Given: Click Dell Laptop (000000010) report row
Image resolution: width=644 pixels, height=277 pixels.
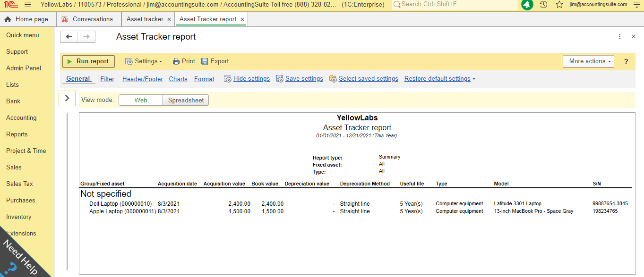Looking at the screenshot, I should [120, 204].
